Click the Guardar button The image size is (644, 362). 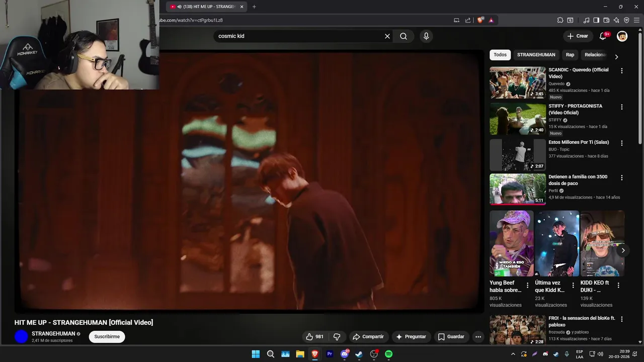(x=451, y=337)
